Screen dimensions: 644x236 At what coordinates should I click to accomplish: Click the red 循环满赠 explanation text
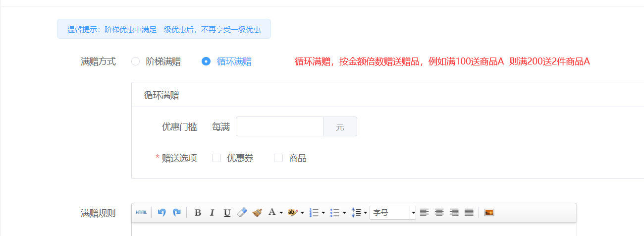pos(442,61)
